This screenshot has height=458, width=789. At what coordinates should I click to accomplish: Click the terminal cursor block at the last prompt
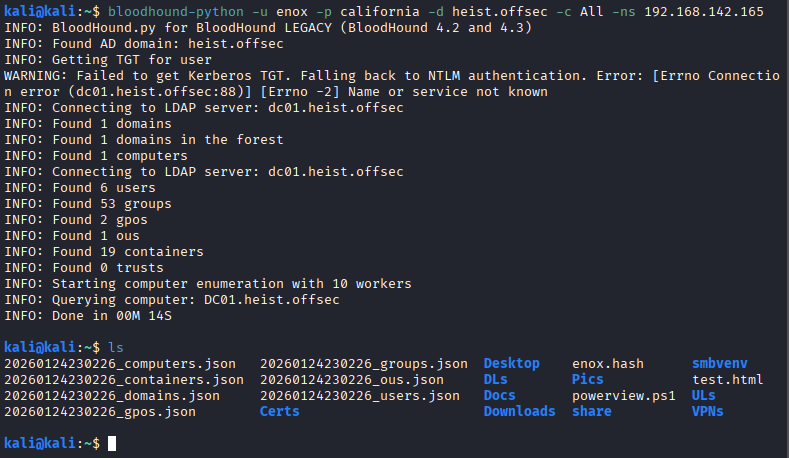[113, 443]
